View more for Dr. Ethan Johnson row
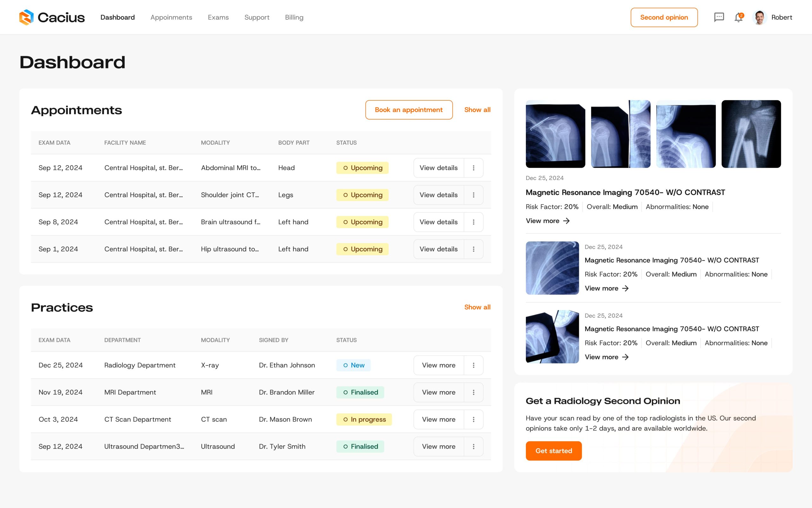The width and height of the screenshot is (812, 508). (x=439, y=365)
